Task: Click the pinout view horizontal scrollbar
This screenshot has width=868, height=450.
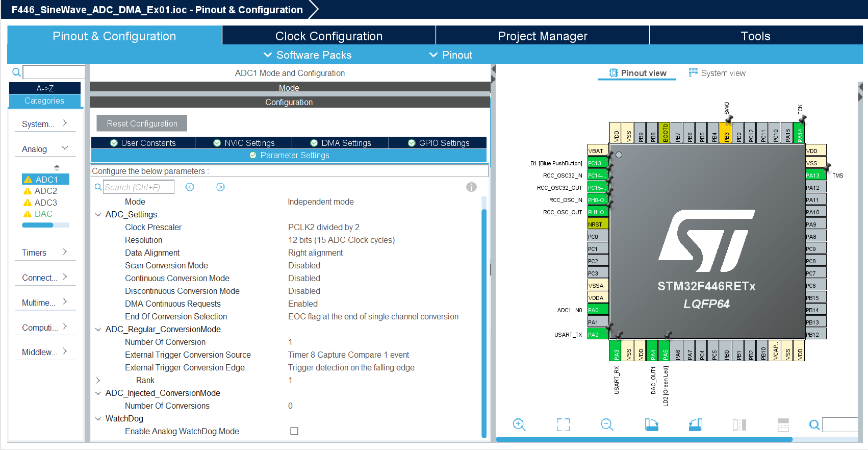Action: pos(644,439)
